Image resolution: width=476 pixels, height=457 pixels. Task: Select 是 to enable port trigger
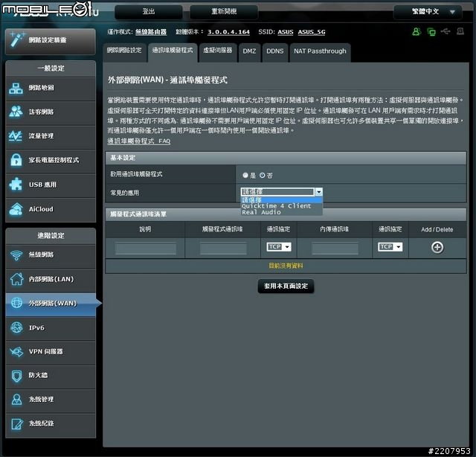[x=245, y=175]
